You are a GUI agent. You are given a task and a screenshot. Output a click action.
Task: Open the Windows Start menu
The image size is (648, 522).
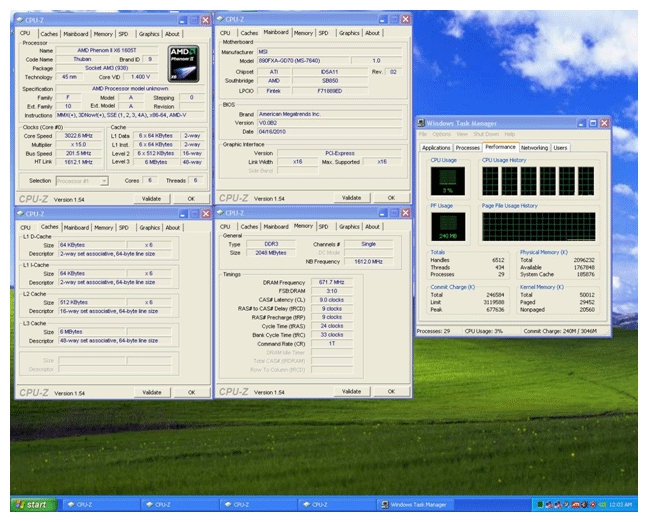[x=34, y=504]
